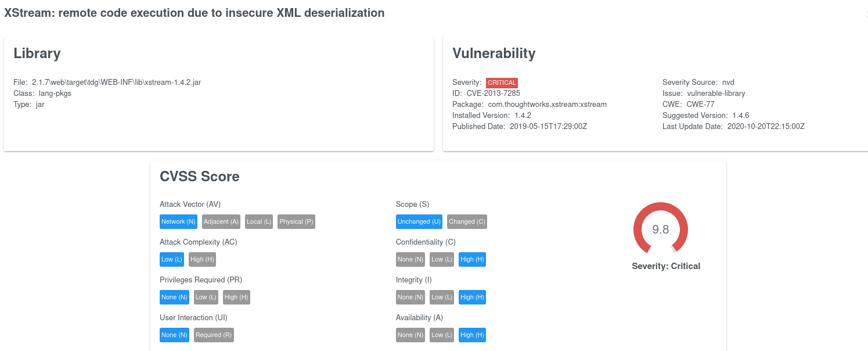Set Integrity to Low (L)
868x351 pixels.
(442, 297)
